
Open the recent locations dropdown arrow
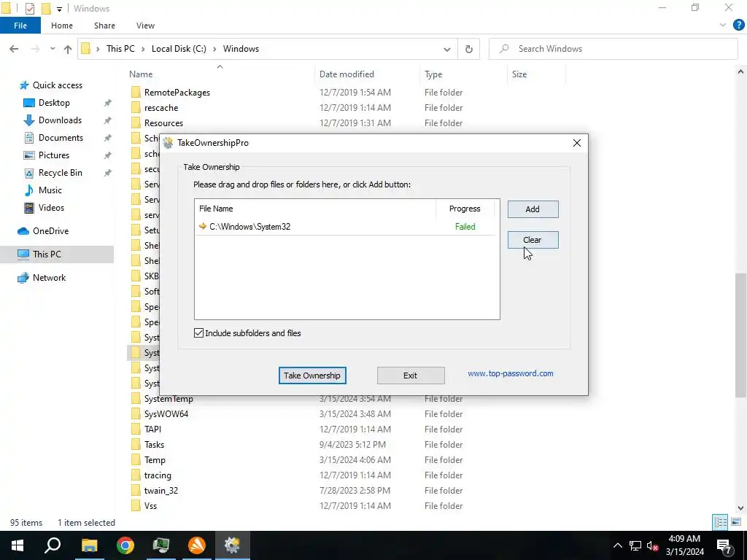(53, 49)
